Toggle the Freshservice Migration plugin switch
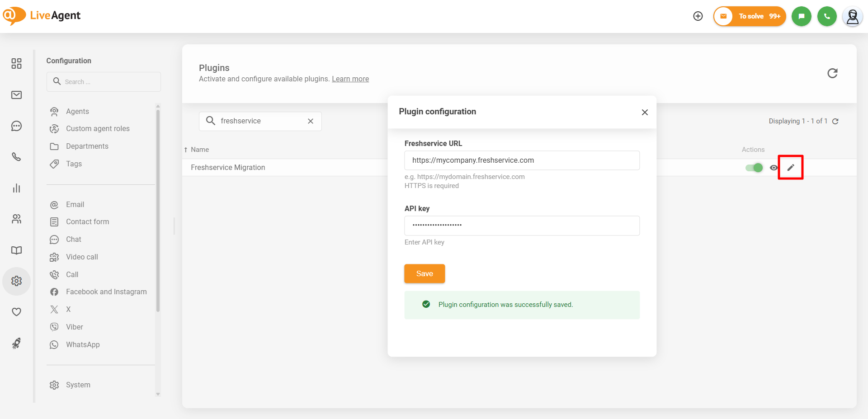The image size is (868, 419). pos(754,168)
